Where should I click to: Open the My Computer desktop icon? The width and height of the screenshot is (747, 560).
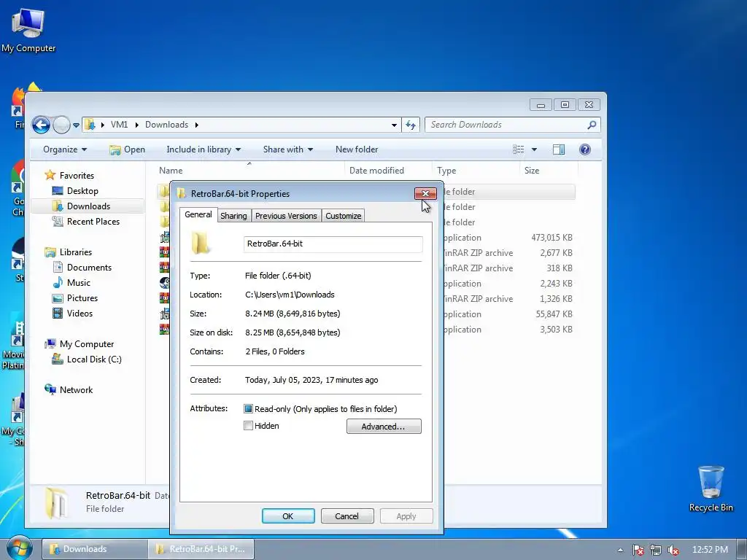click(28, 31)
